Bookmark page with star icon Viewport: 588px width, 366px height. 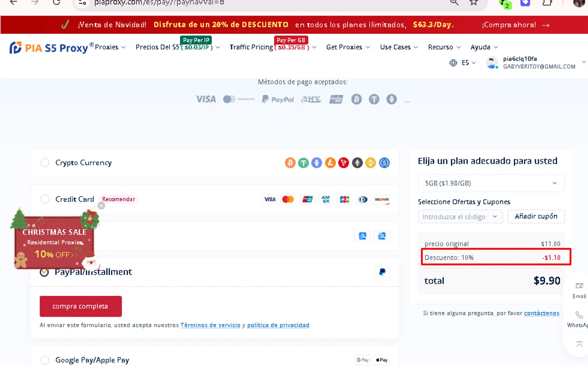click(474, 2)
